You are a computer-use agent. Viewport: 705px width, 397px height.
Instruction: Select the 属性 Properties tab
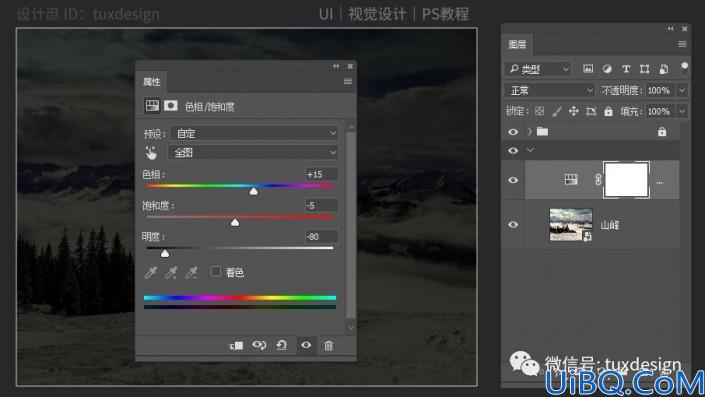[x=152, y=82]
